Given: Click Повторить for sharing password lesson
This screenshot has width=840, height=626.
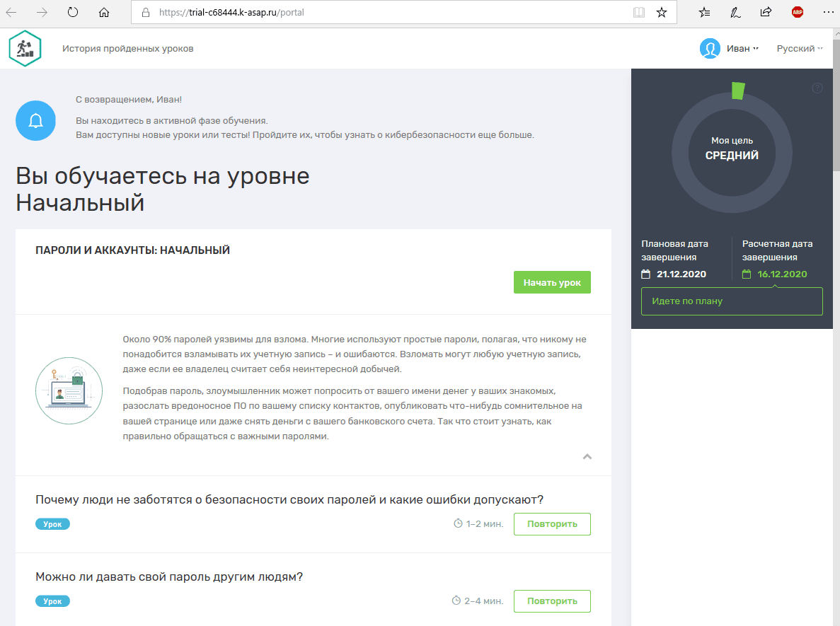Looking at the screenshot, I should click(552, 601).
